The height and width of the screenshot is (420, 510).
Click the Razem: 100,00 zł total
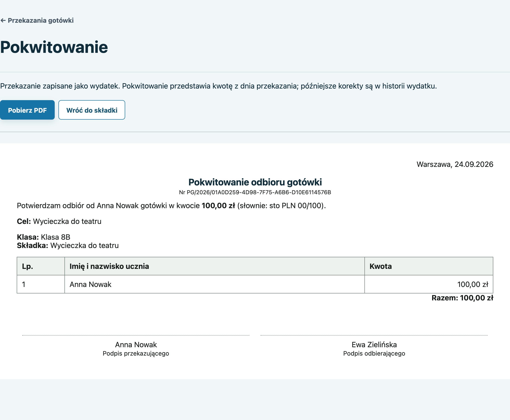click(x=462, y=298)
